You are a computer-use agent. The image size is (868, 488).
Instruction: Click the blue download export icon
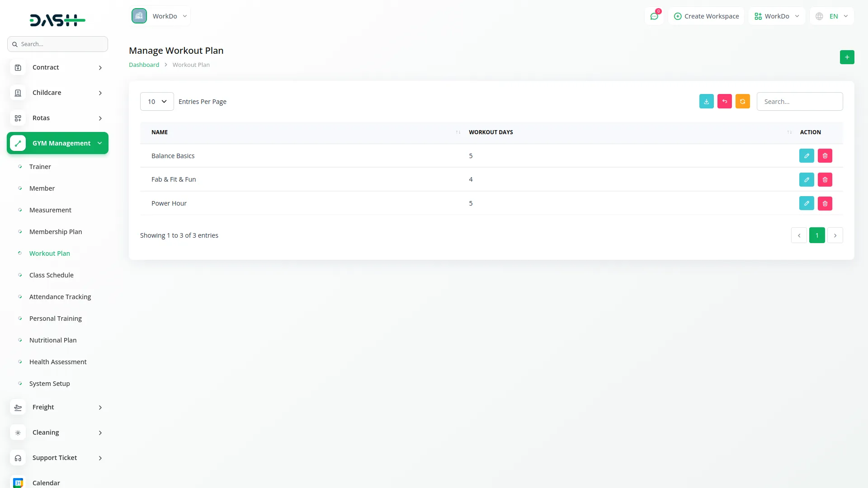[x=706, y=101]
